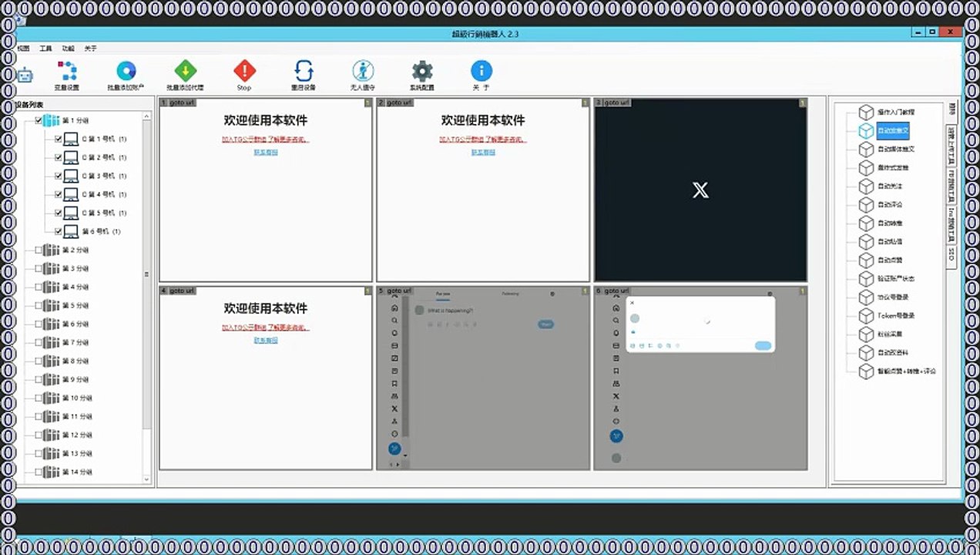Click search icon in pane 5 sidebar
Screen dimensions: 980x555
pyautogui.click(x=394, y=320)
